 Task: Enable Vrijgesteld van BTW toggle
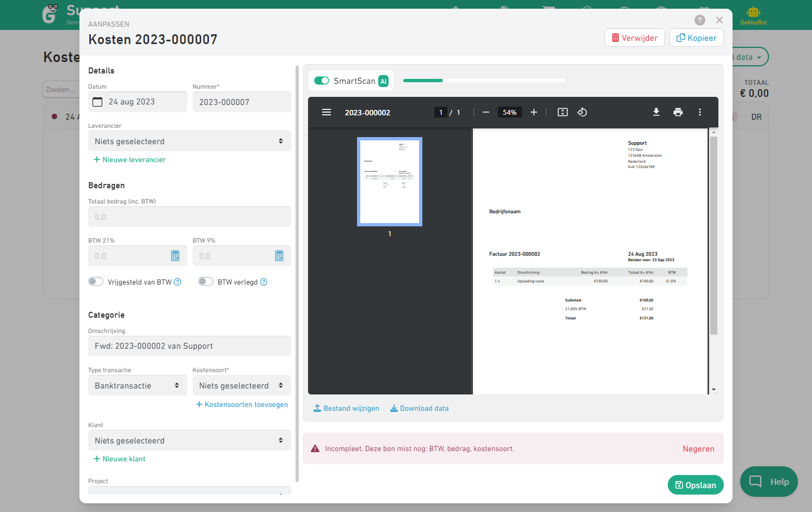point(96,281)
